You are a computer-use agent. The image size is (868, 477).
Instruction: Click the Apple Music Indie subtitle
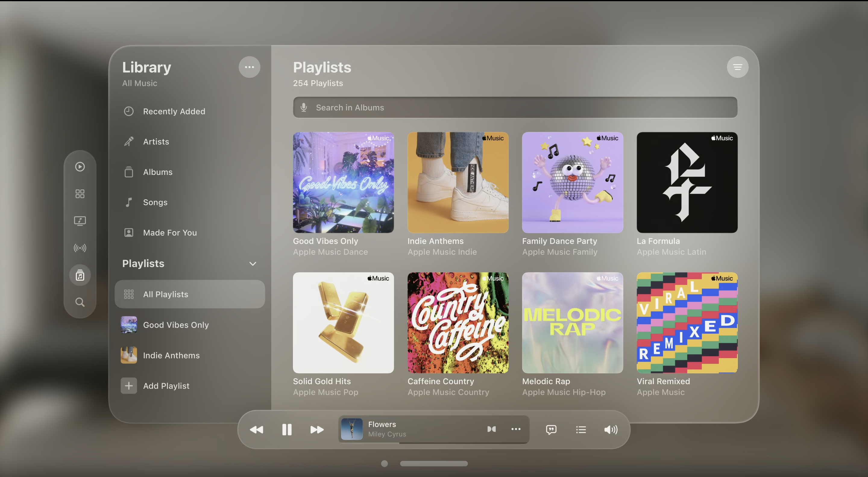[x=442, y=252]
